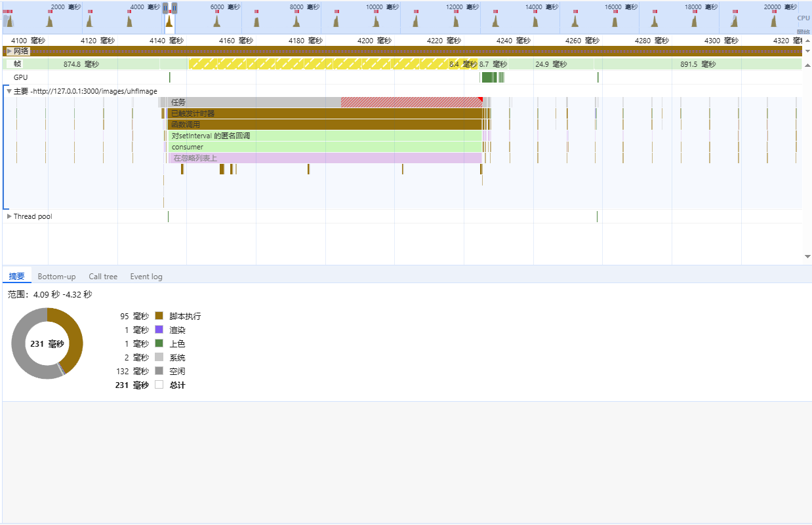Click the green 上色 legend swatch
The height and width of the screenshot is (525, 812).
coord(159,343)
